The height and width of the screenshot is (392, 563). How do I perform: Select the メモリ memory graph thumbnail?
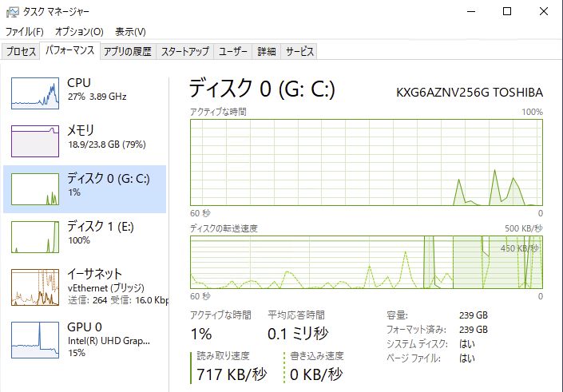[x=35, y=141]
